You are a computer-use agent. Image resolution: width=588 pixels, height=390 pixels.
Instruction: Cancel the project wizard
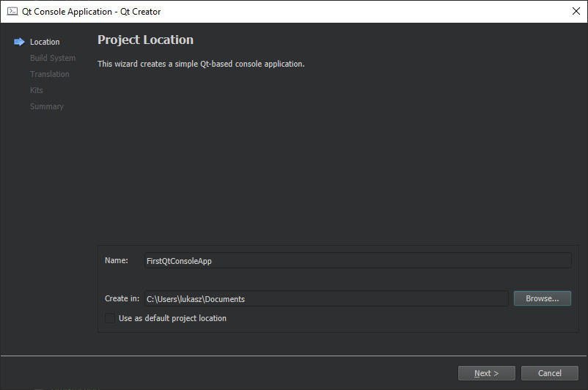point(550,373)
